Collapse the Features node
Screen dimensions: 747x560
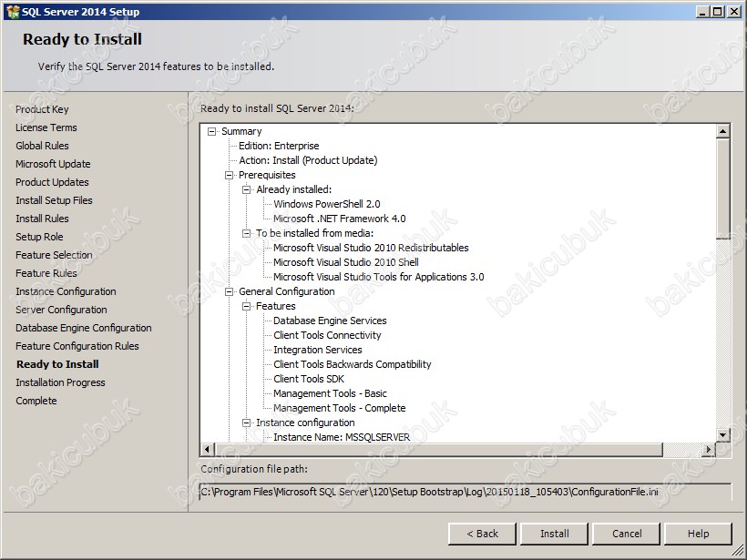246,306
